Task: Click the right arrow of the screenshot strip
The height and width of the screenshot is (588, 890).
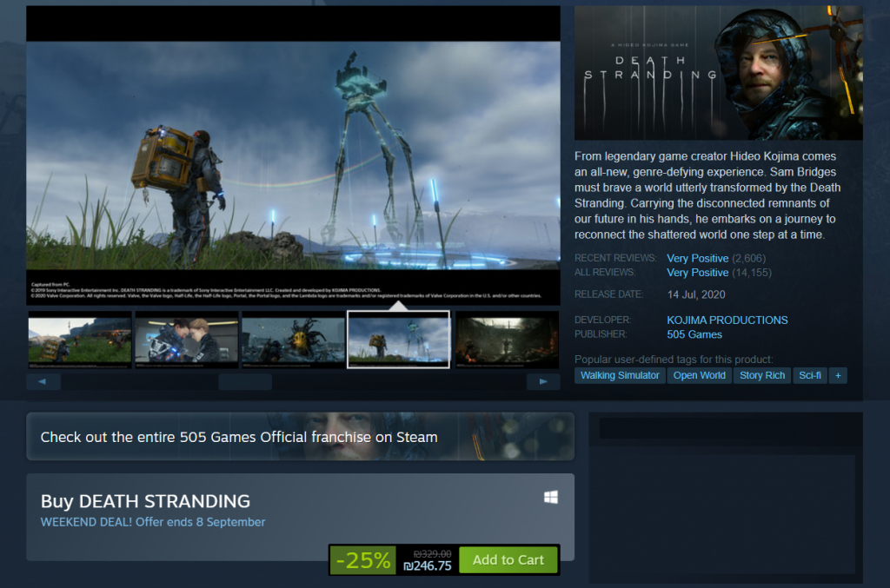Action: tap(543, 381)
